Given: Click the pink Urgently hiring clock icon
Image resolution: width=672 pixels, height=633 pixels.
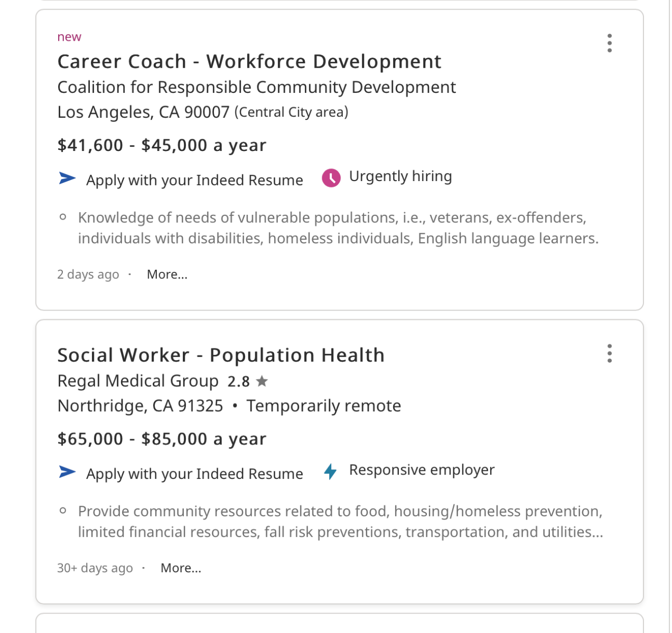Looking at the screenshot, I should point(331,178).
